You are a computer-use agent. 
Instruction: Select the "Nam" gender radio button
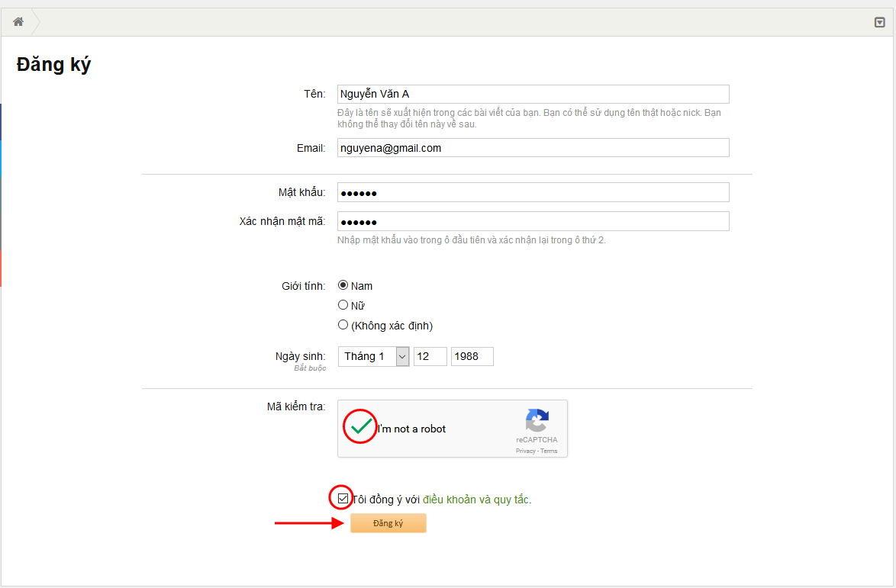click(x=343, y=285)
